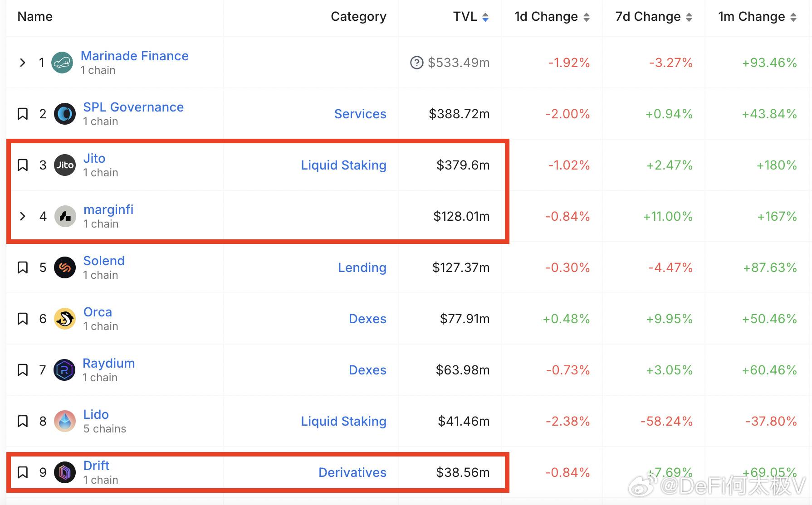The width and height of the screenshot is (812, 505).
Task: Bookmark the Drift protocol
Action: (x=23, y=472)
